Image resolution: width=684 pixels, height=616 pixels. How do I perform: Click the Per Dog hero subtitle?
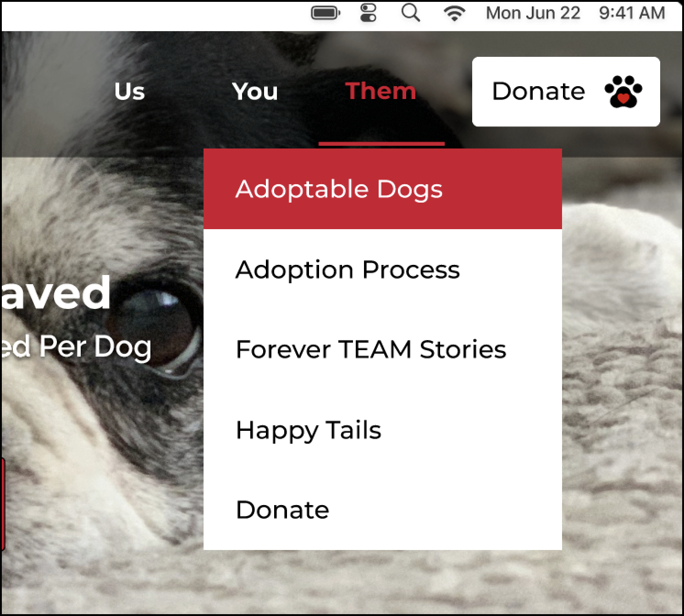click(76, 346)
